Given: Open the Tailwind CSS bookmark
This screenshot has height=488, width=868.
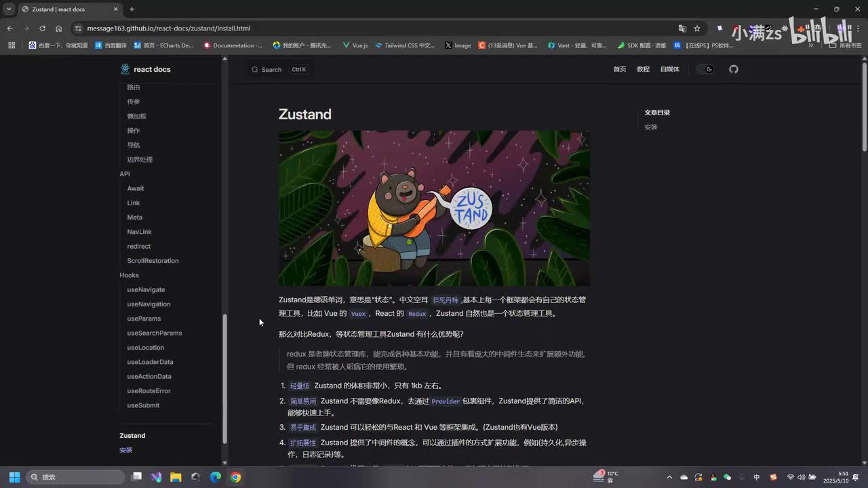Looking at the screenshot, I should (405, 45).
